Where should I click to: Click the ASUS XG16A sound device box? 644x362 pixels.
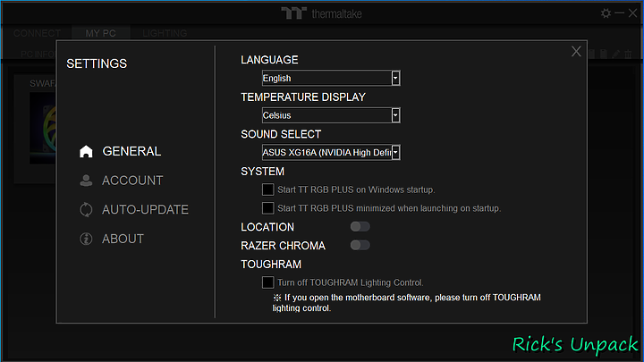click(331, 152)
